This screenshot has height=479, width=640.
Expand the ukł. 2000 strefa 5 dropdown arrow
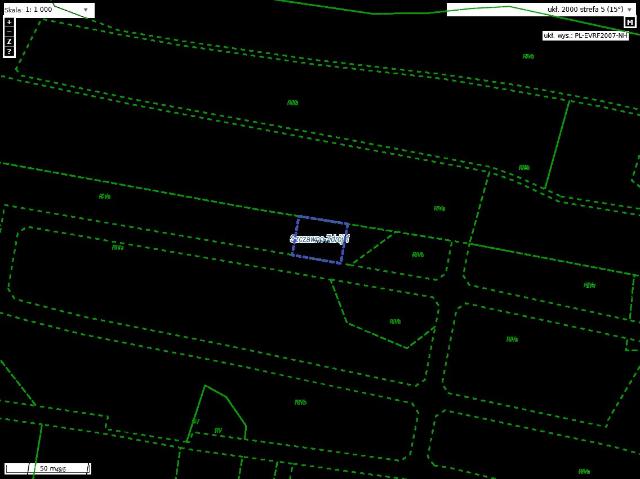coord(629,9)
